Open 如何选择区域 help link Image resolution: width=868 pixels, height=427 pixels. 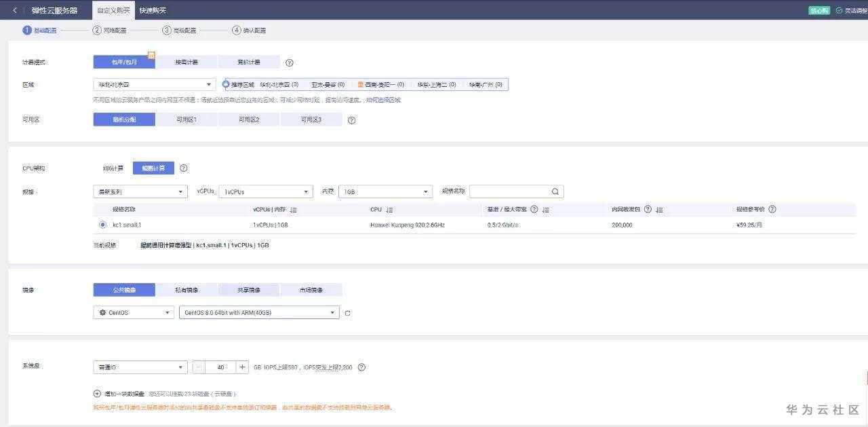(x=383, y=100)
